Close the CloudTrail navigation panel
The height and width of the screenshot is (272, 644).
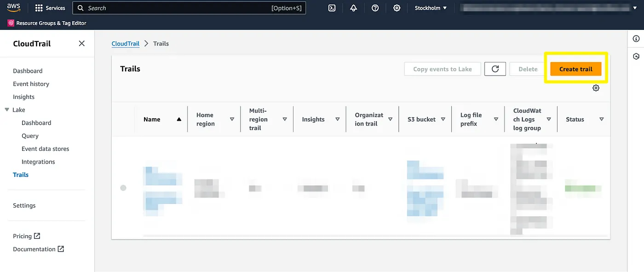point(82,43)
